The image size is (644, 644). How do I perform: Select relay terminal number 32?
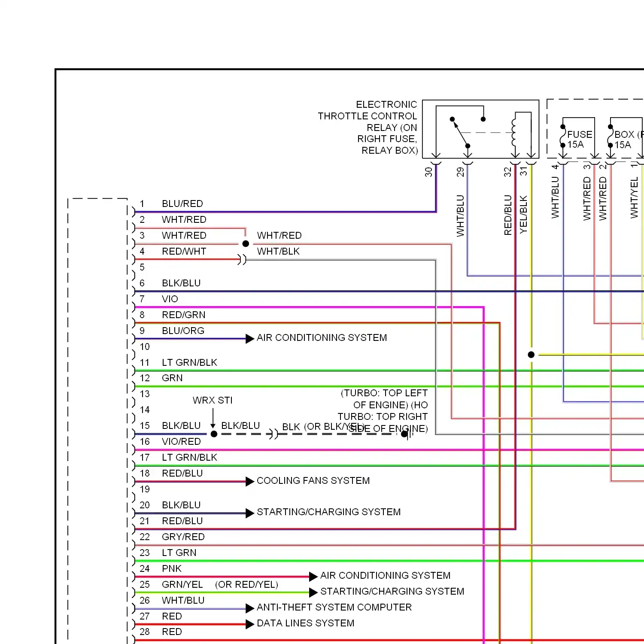tap(508, 172)
